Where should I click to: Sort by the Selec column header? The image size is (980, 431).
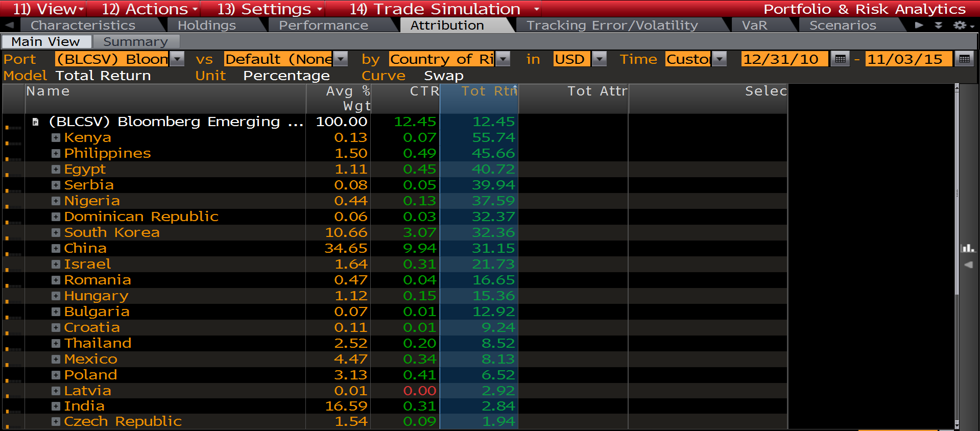[708, 99]
